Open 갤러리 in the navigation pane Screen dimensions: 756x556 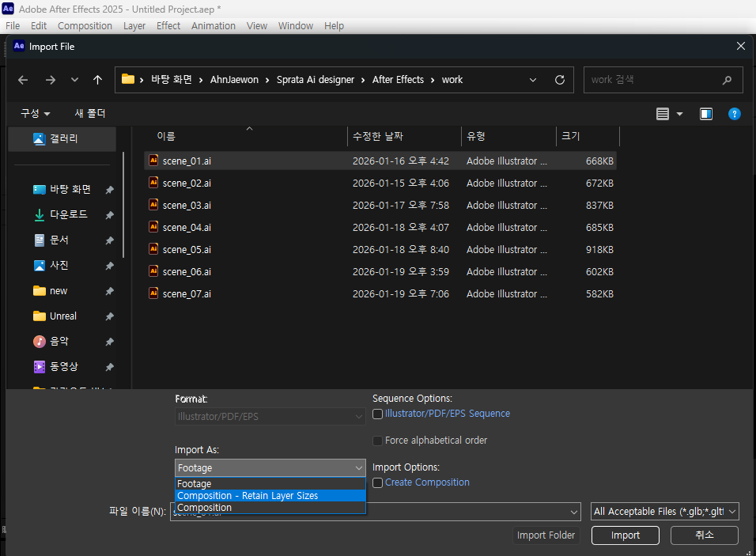(x=62, y=139)
